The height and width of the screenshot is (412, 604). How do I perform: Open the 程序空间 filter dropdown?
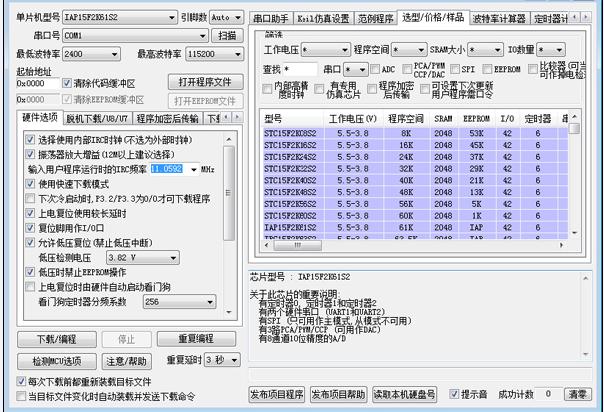[x=409, y=50]
